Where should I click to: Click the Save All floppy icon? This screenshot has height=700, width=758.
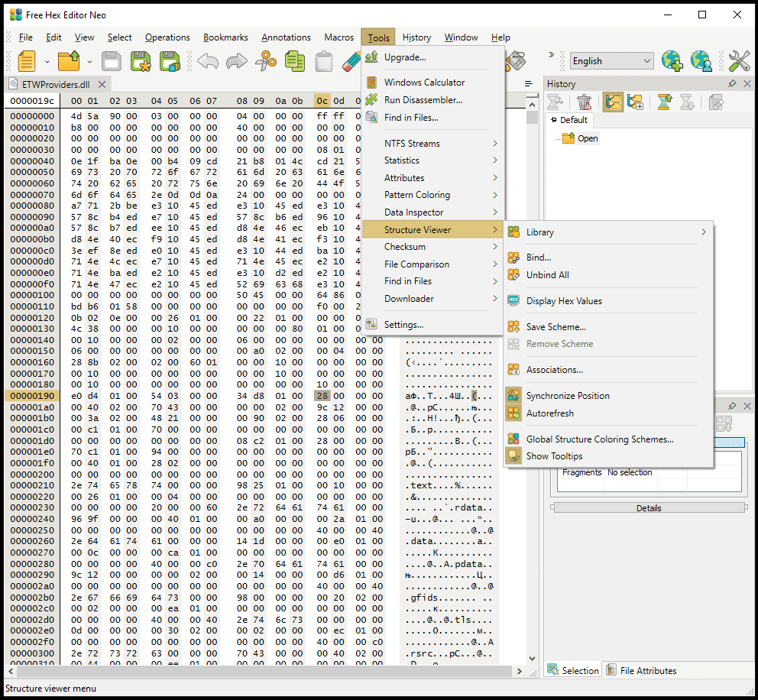coord(170,61)
